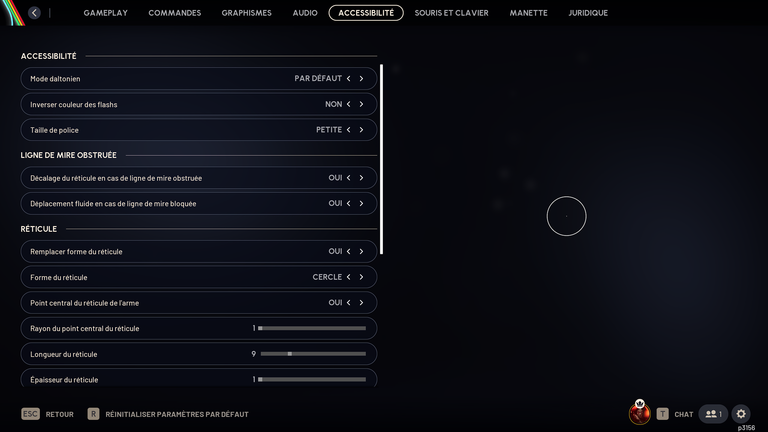Click the Rayon du point central slider
768x432 pixels.
coord(312,328)
